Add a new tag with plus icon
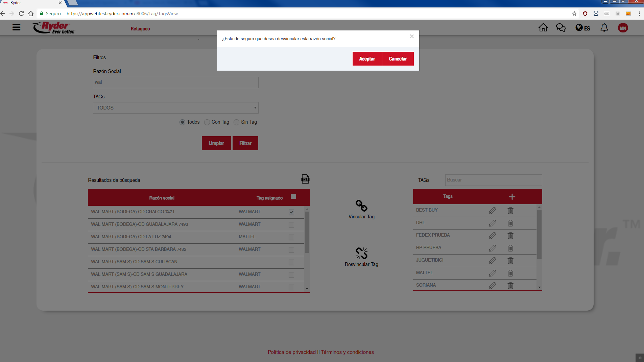Image resolution: width=644 pixels, height=362 pixels. (512, 197)
